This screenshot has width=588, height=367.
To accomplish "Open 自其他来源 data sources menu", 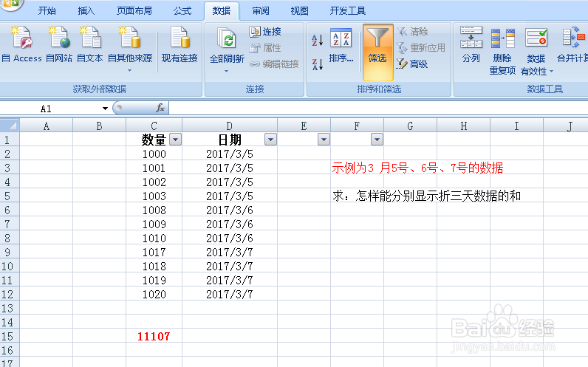I will pyautogui.click(x=130, y=49).
